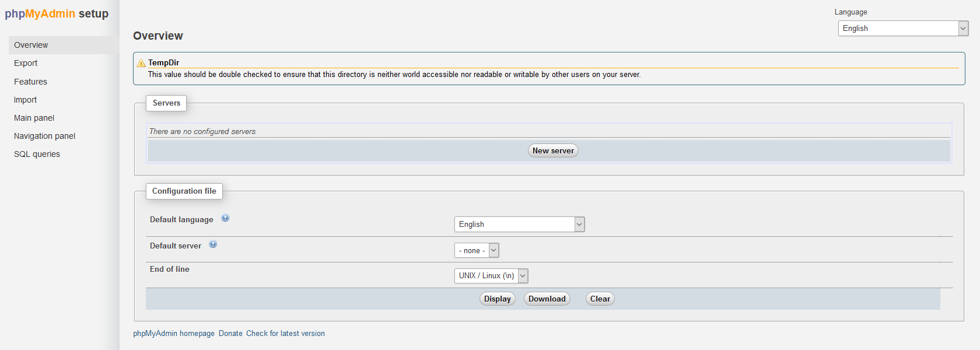Open the phpMyAdmin homepage link
Image resolution: width=980 pixels, height=350 pixels.
(x=174, y=334)
